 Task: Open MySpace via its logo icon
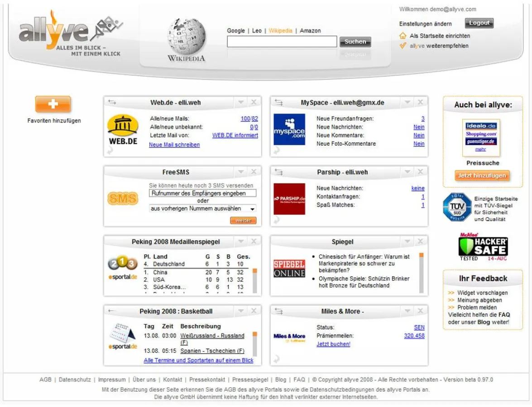[290, 129]
